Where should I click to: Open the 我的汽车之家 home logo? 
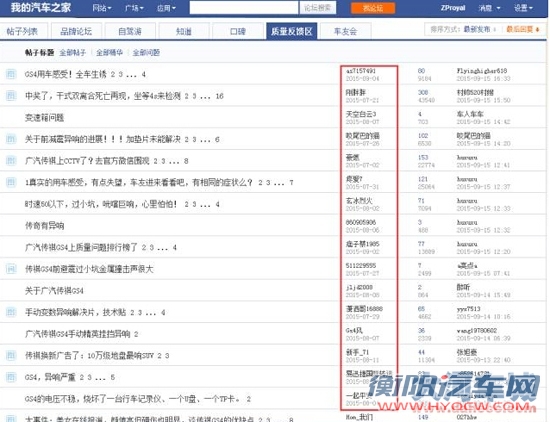tap(41, 7)
